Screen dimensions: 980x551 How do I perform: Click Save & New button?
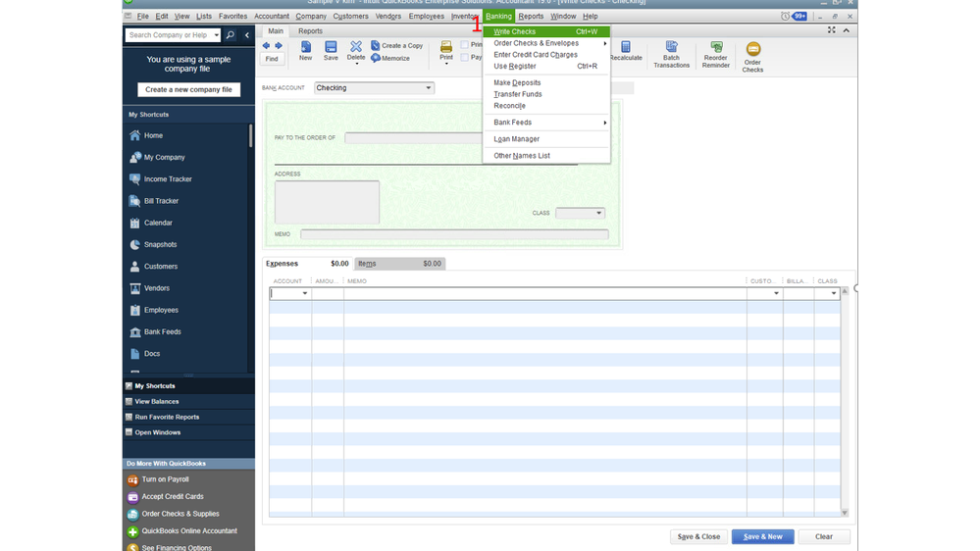pos(762,536)
